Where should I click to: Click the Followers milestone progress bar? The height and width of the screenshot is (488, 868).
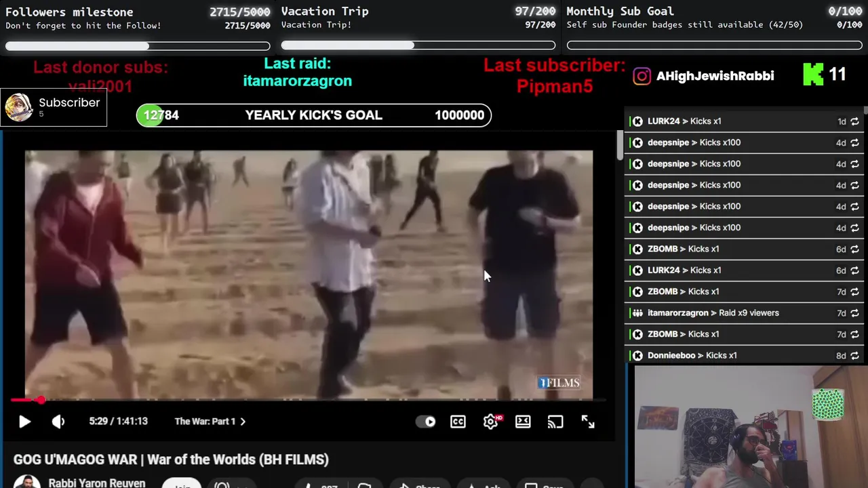[138, 46]
